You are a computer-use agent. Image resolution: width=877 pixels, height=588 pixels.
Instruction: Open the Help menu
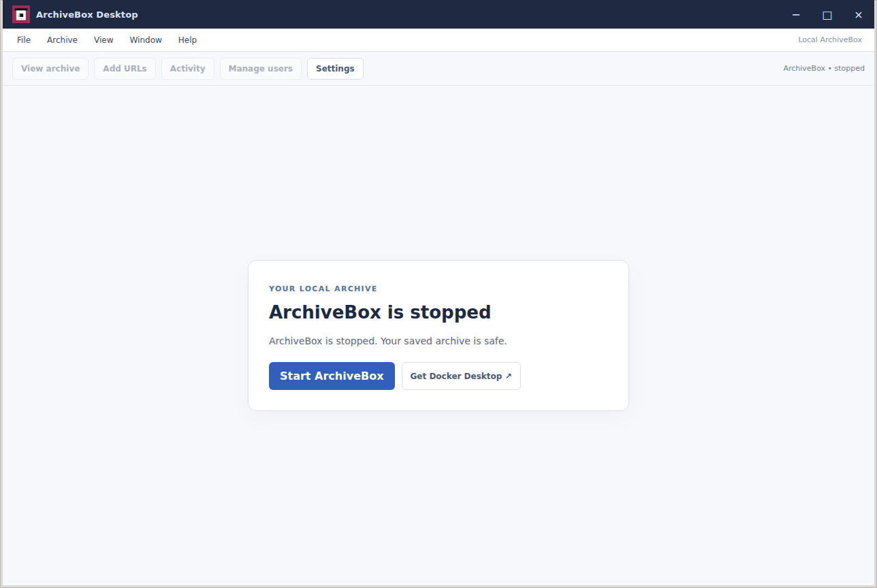click(187, 40)
